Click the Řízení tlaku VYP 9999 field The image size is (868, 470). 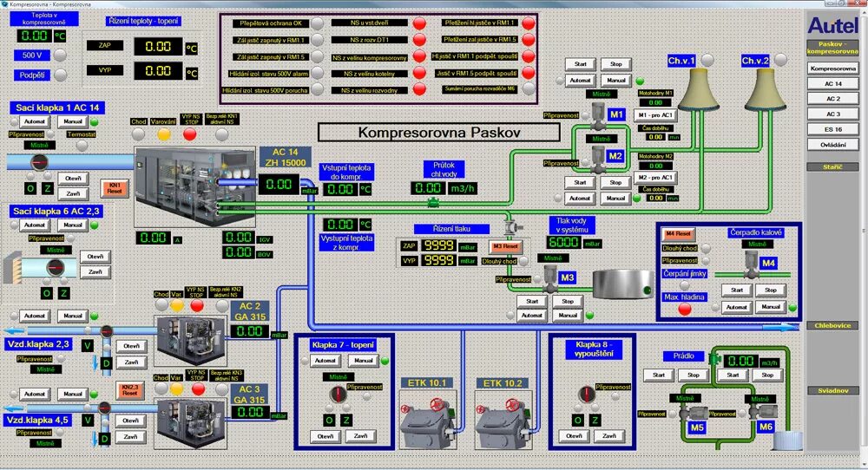tap(438, 260)
